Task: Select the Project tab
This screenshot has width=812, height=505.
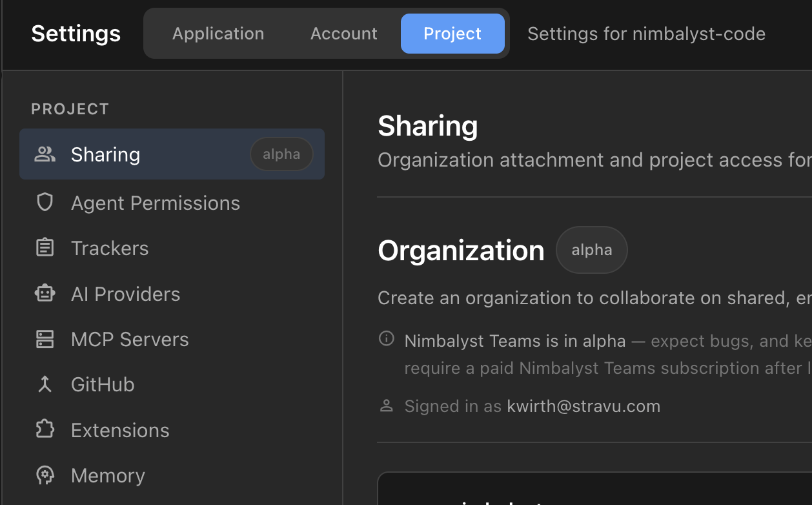Action: pyautogui.click(x=452, y=34)
